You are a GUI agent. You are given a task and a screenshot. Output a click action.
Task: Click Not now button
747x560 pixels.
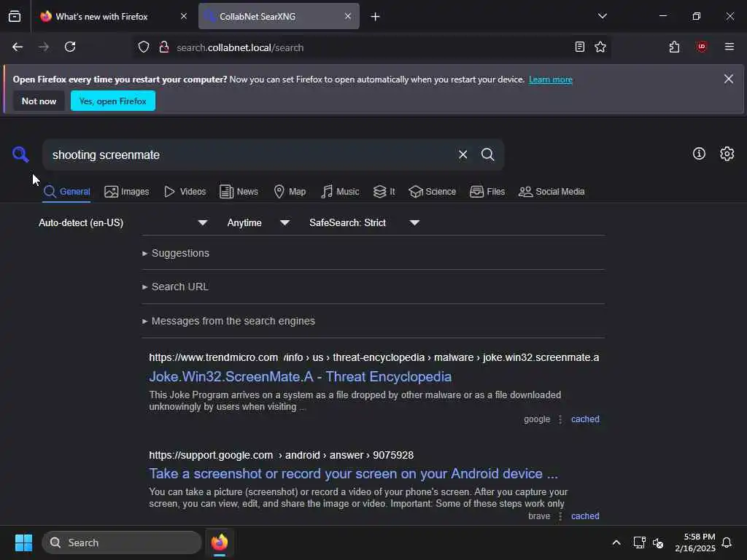39,101
